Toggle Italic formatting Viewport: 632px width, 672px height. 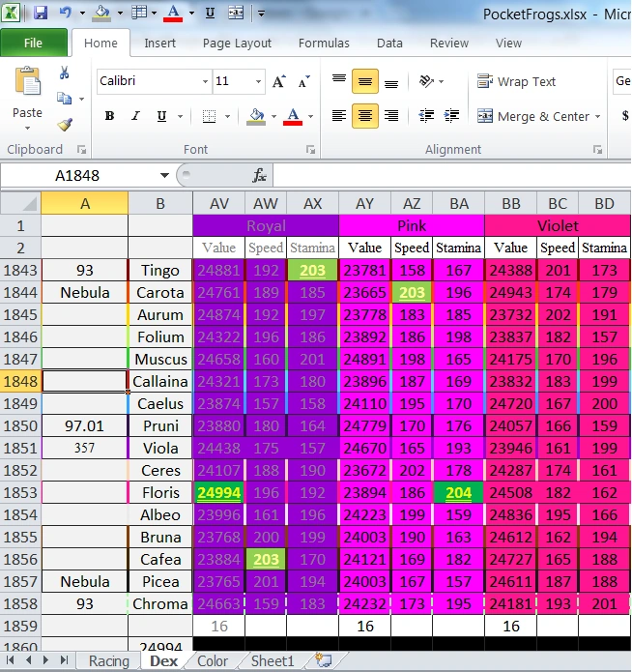(x=136, y=116)
